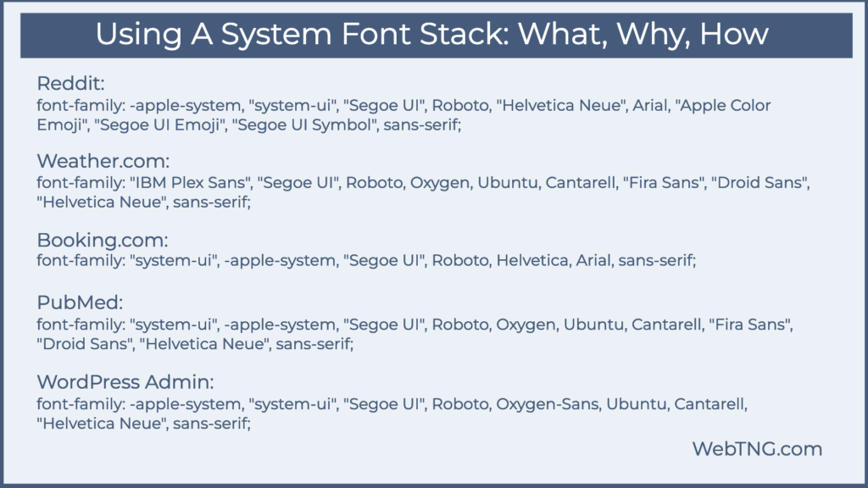Select the Booking.com heading
This screenshot has width=868, height=488.
pos(102,241)
